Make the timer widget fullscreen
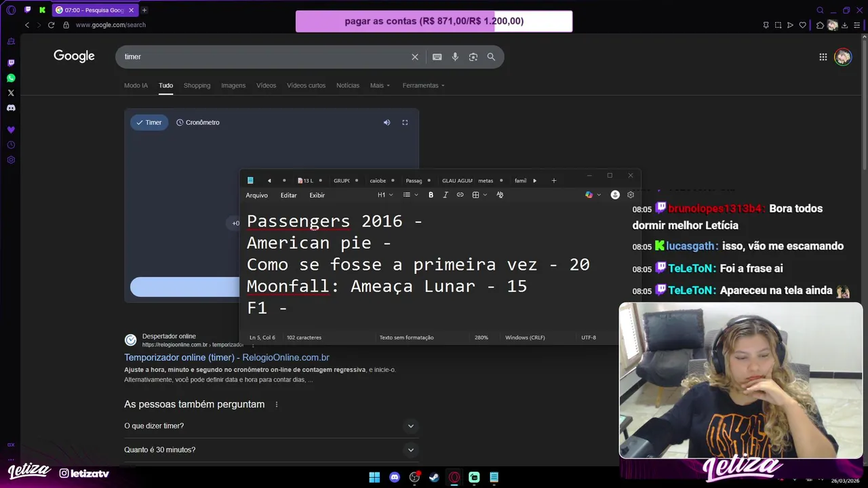Image resolution: width=868 pixels, height=488 pixels. [x=405, y=123]
